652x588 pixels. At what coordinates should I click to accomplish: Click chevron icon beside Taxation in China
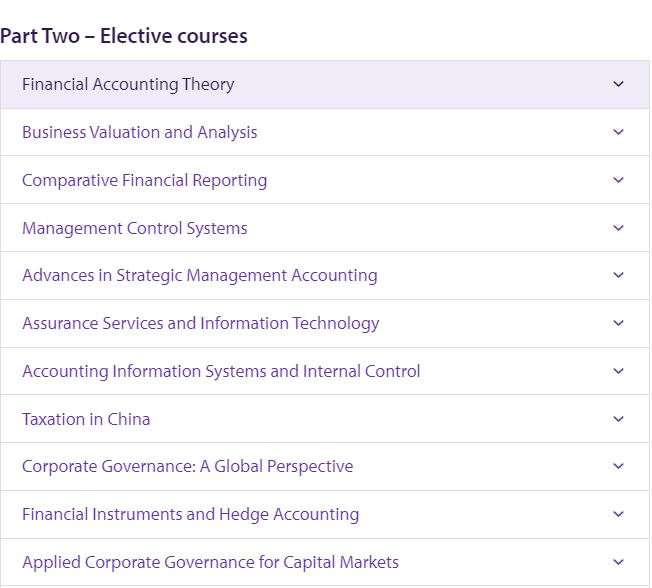pos(618,419)
